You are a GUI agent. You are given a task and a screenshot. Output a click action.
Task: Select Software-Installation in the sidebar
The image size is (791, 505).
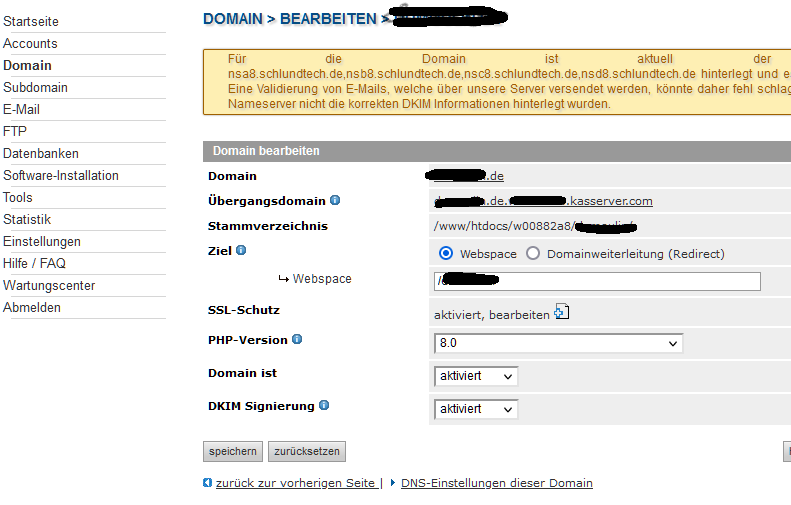(x=61, y=175)
